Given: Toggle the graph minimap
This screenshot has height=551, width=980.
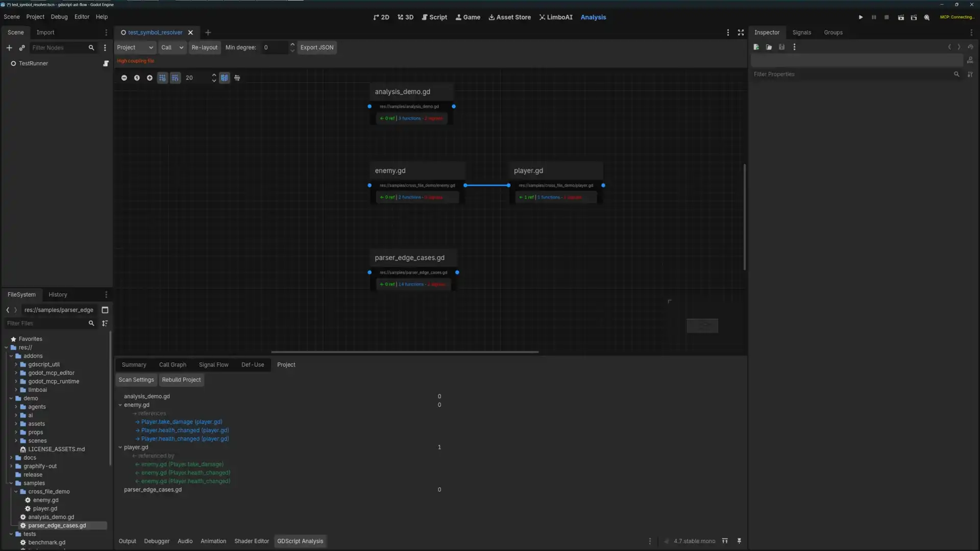Looking at the screenshot, I should (224, 78).
